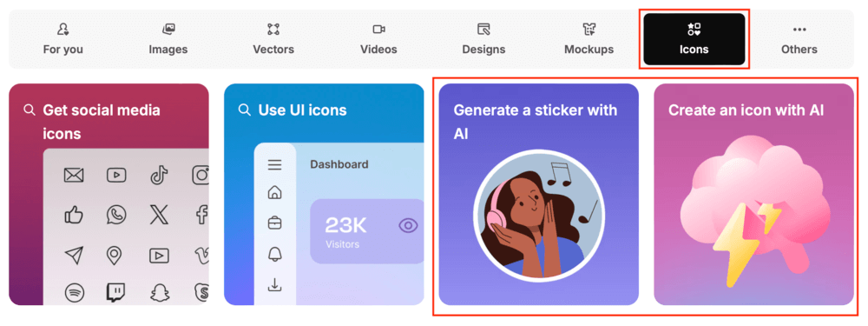Screen dimensions: 868x326
Task: Click the hamburger menu icon in Dashboard preview
Action: [274, 164]
